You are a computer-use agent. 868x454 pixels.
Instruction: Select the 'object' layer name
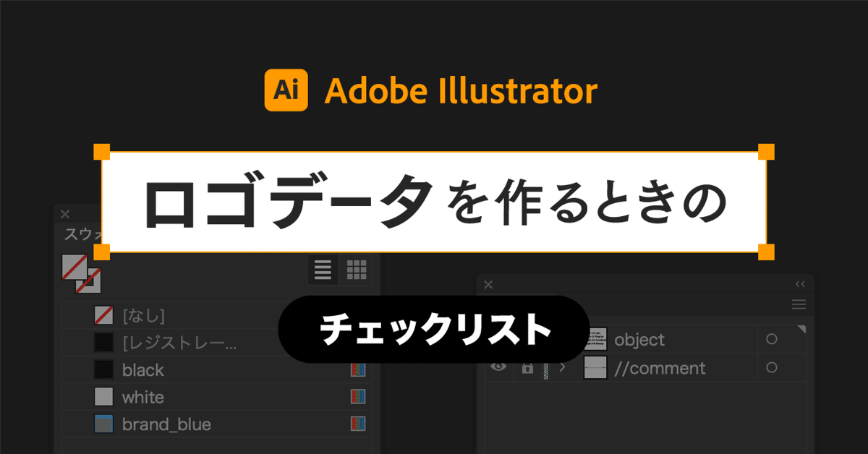(x=639, y=340)
